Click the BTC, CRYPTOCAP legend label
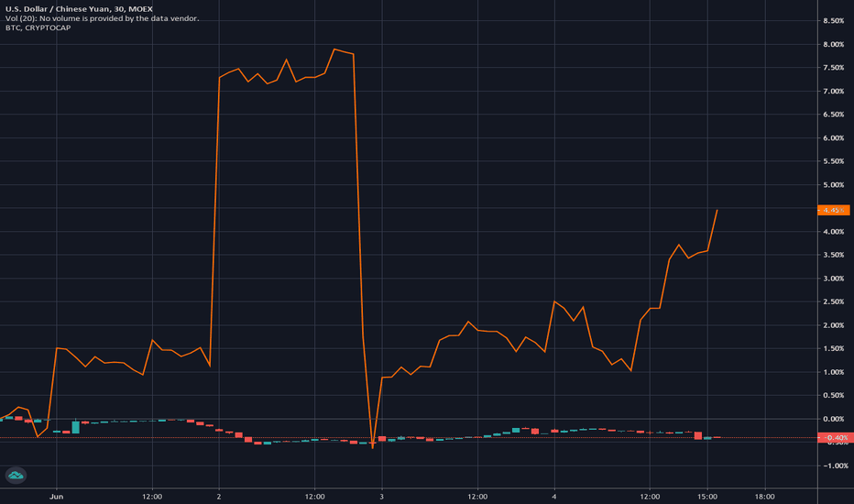The width and height of the screenshot is (854, 504). (x=38, y=27)
